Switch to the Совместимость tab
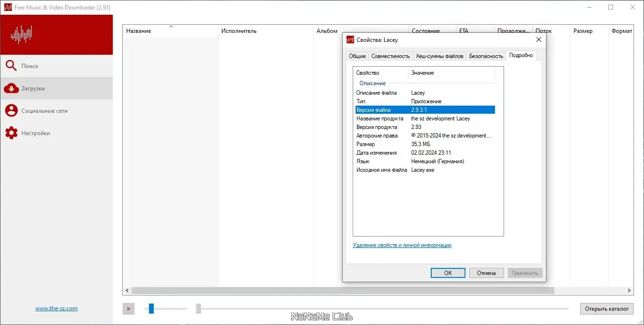The width and height of the screenshot is (644, 325). (x=390, y=56)
